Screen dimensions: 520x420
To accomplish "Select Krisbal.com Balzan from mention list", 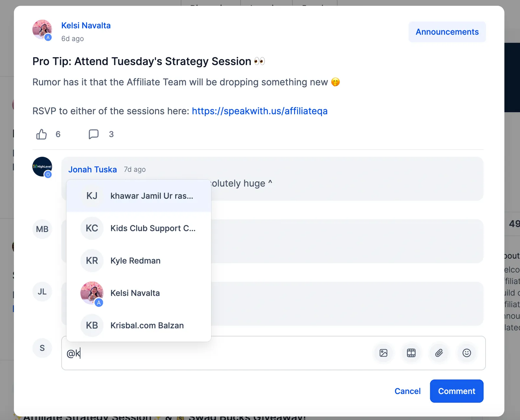I will [139, 325].
